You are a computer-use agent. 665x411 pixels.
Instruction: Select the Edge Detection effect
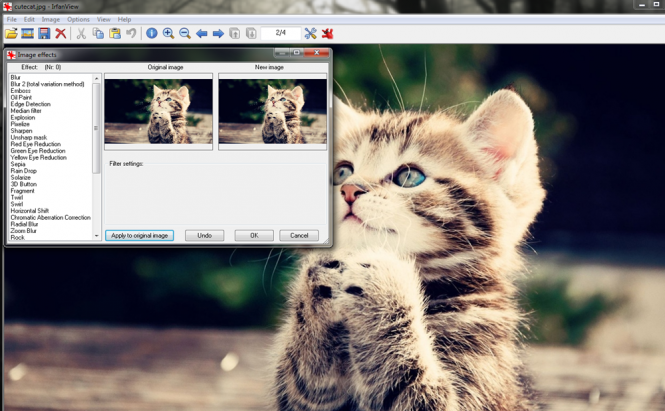[31, 104]
